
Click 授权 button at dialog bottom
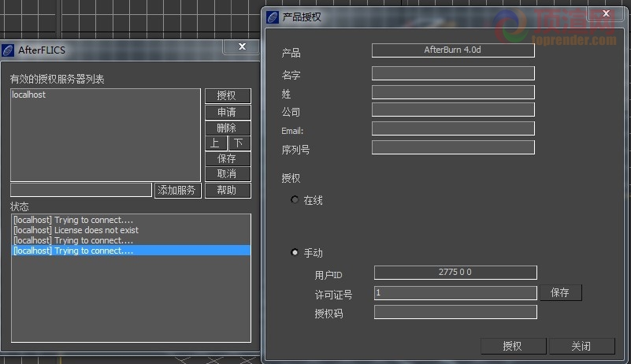click(x=513, y=347)
